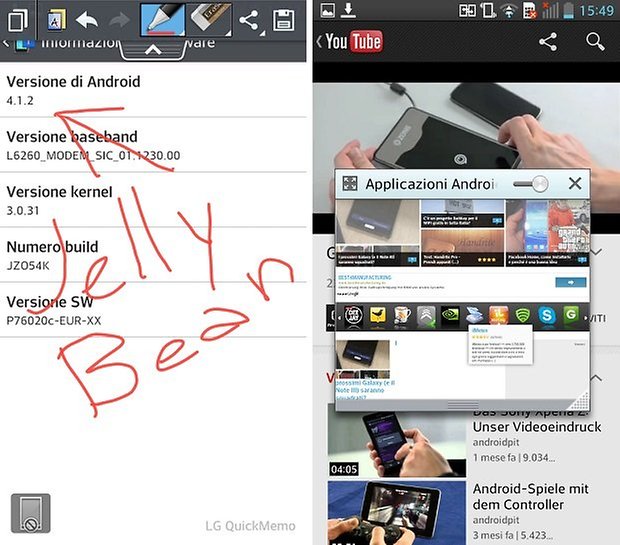Expand QSlide window to full screen
The width and height of the screenshot is (620, 545).
[x=350, y=184]
